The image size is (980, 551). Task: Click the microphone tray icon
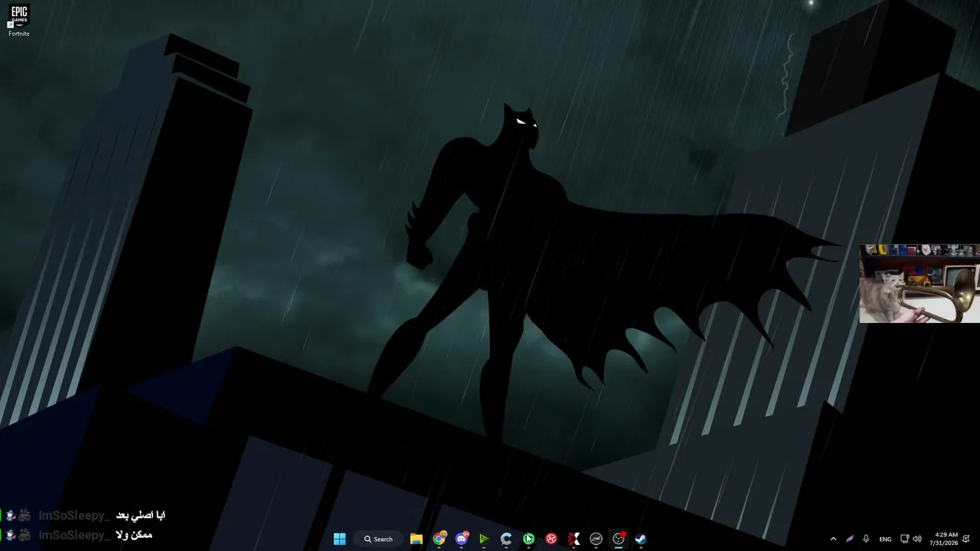(x=866, y=539)
